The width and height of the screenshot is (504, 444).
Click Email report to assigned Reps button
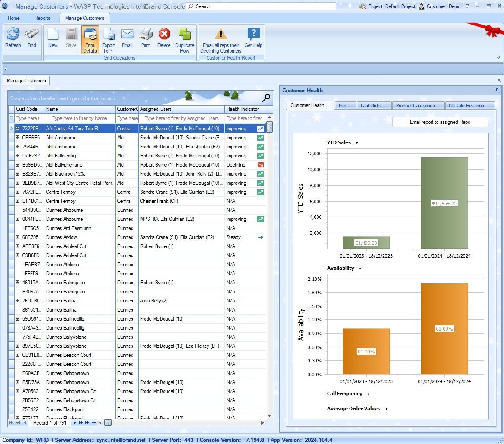(440, 122)
